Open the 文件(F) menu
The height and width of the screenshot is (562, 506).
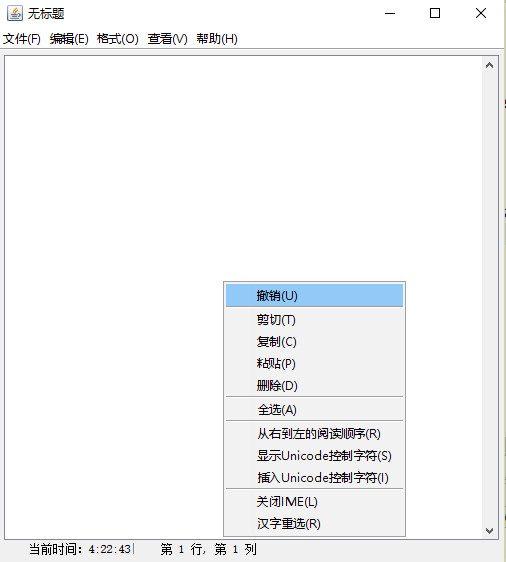(x=22, y=39)
